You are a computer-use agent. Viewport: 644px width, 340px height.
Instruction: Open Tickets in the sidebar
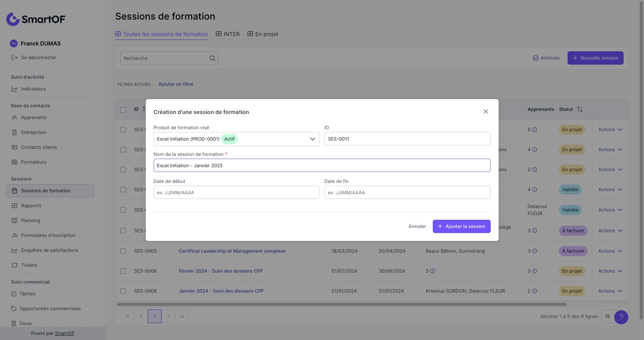[29, 265]
